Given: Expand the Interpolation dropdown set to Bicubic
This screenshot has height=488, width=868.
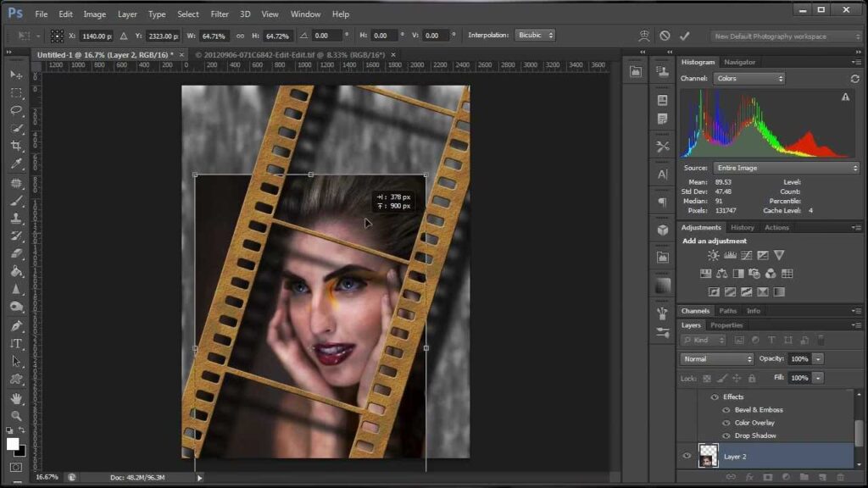Looking at the screenshot, I should [x=535, y=36].
